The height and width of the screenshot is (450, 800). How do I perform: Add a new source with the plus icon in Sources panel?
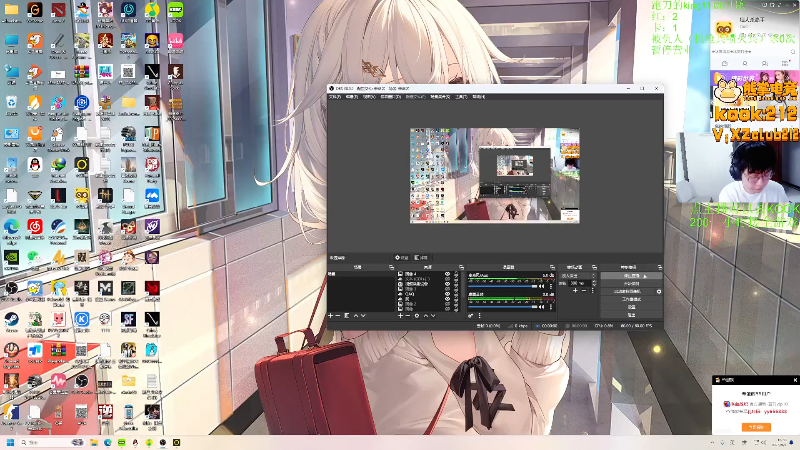pos(401,316)
